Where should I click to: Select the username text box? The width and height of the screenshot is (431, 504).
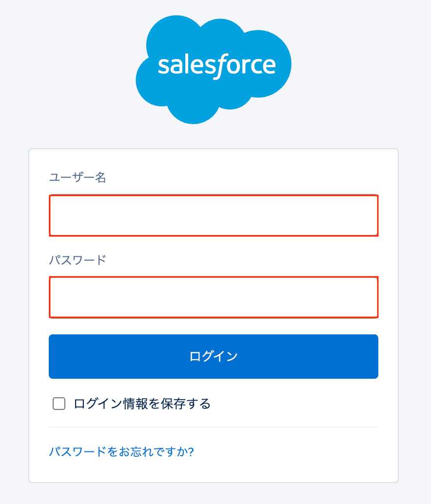214,215
